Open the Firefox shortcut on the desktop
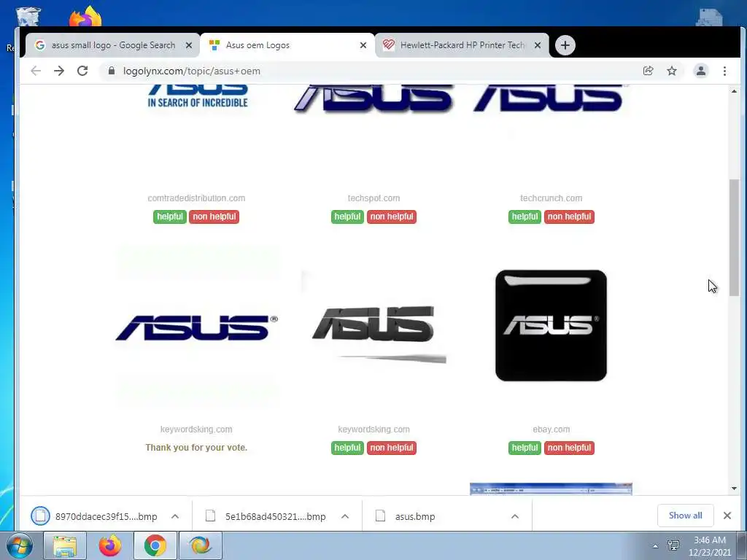 pyautogui.click(x=85, y=16)
